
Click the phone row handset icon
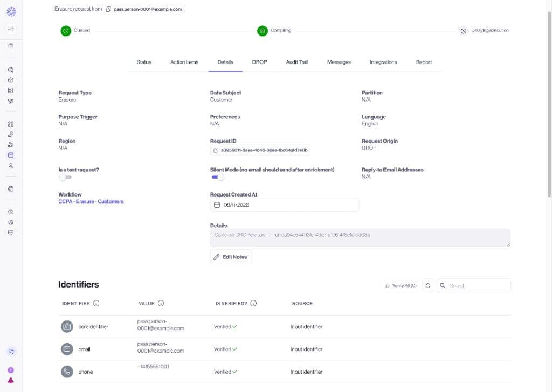click(67, 372)
